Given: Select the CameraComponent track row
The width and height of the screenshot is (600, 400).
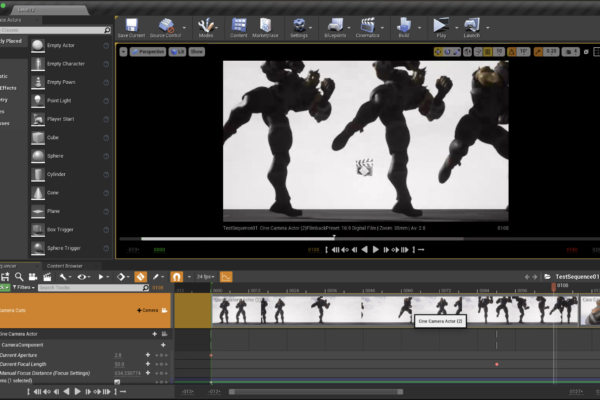Looking at the screenshot, I should pyautogui.click(x=85, y=345).
